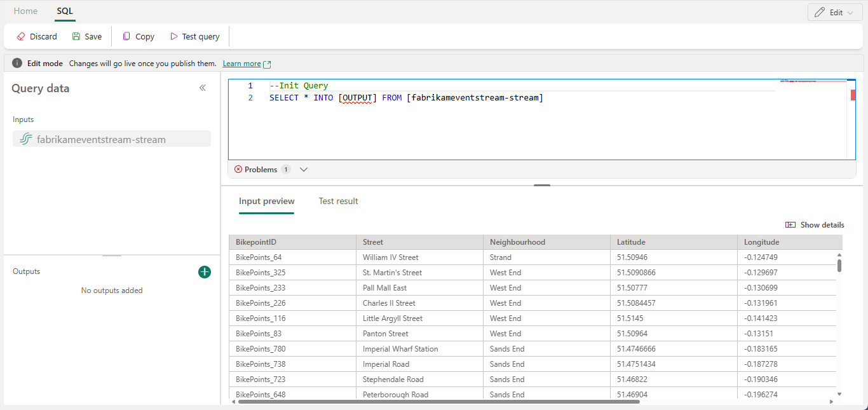
Task: Run Test query play icon
Action: [x=174, y=37]
